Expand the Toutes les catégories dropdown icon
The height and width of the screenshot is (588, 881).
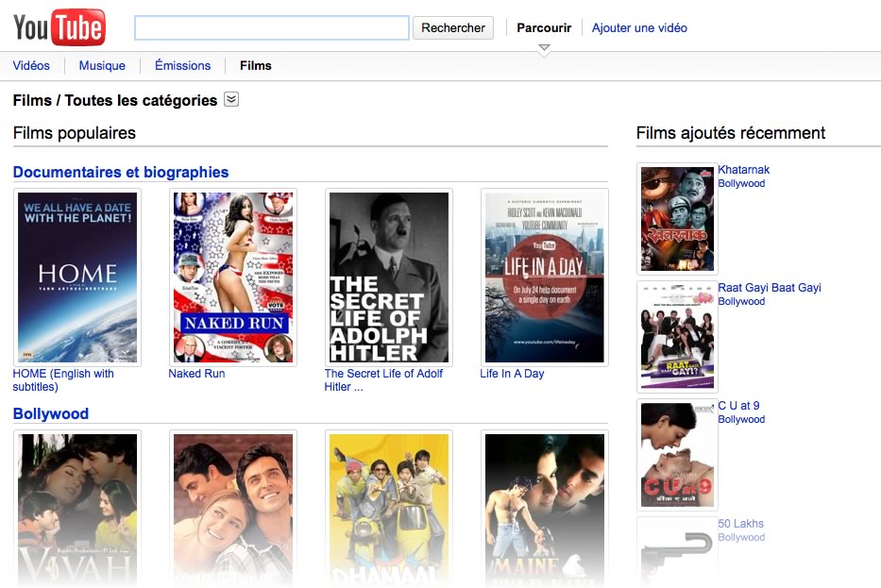pyautogui.click(x=231, y=99)
